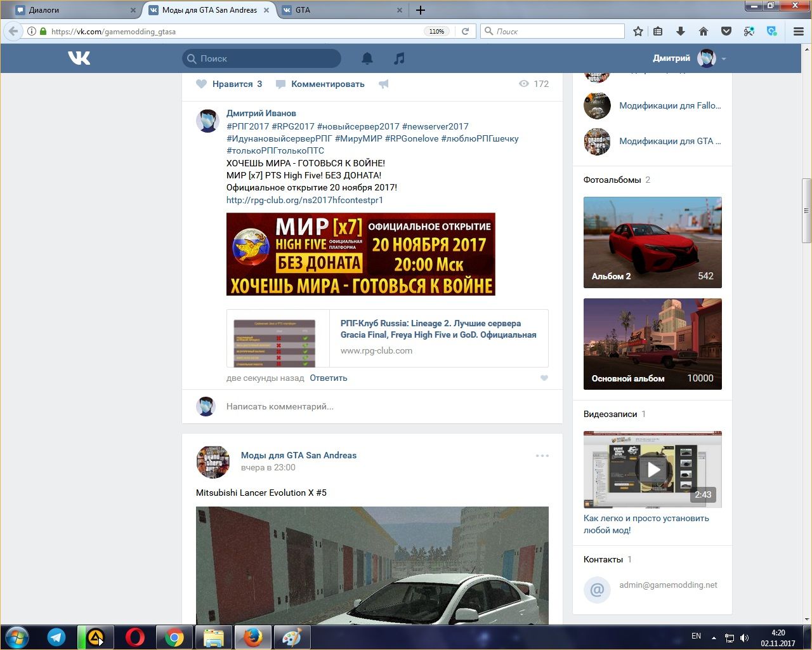Viewport: 812px width, 650px height.
Task: Open the notifications bell icon
Action: click(367, 58)
